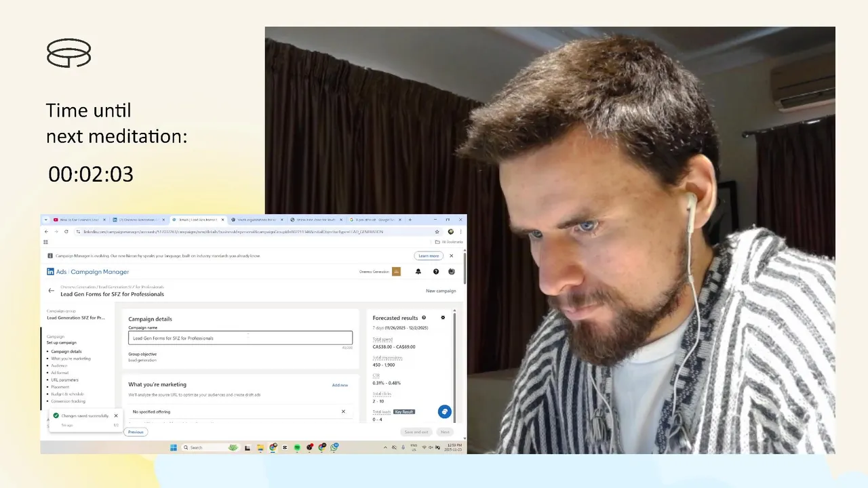Click the volume icon in system tray
This screenshot has width=868, height=488.
[431, 447]
